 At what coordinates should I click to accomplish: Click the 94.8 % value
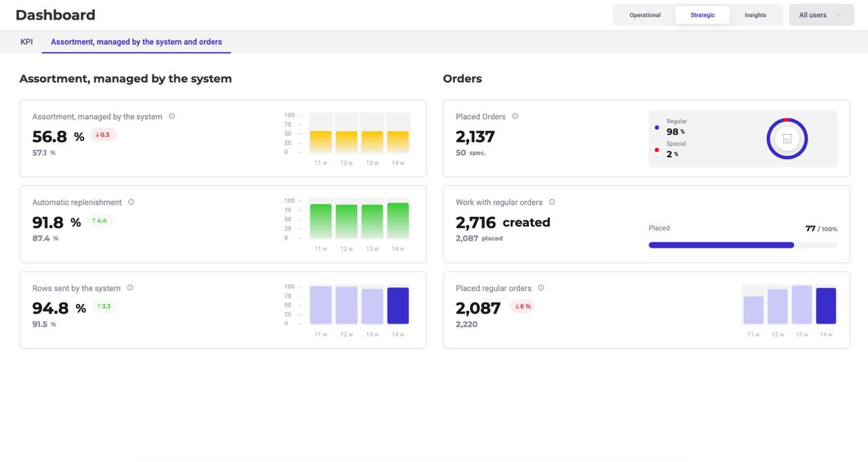[59, 308]
